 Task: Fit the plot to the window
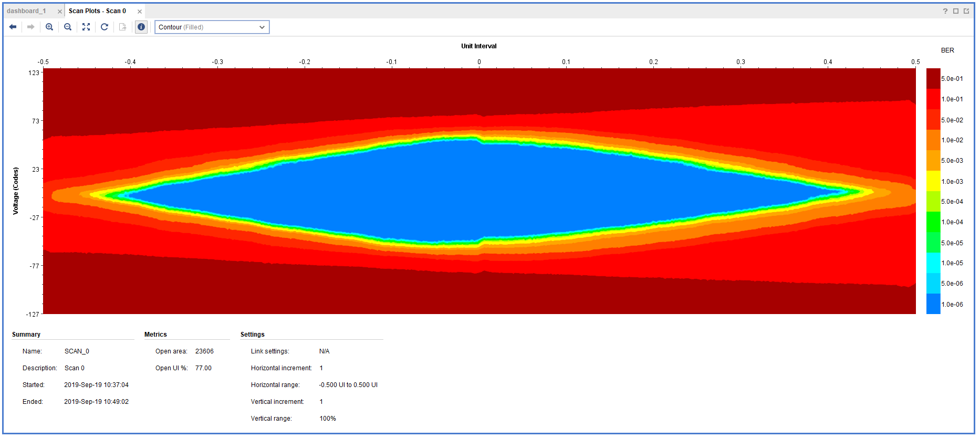(86, 27)
